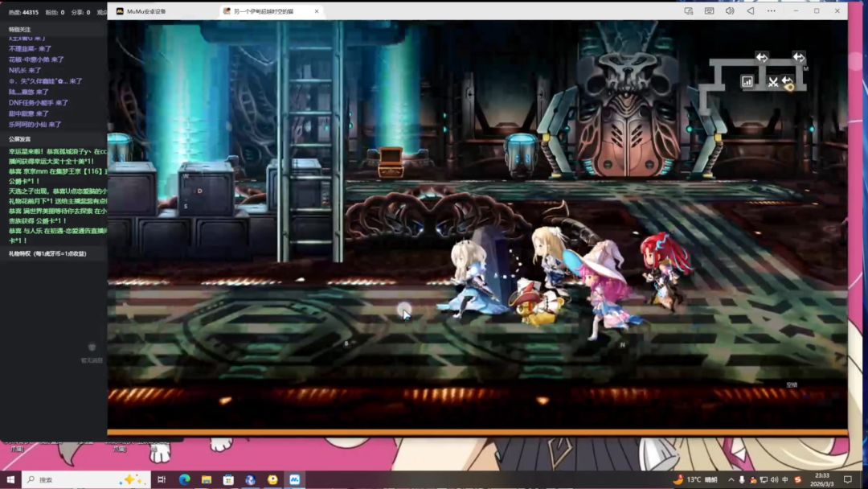Click chat entry 'N机长 来了'

[25, 70]
